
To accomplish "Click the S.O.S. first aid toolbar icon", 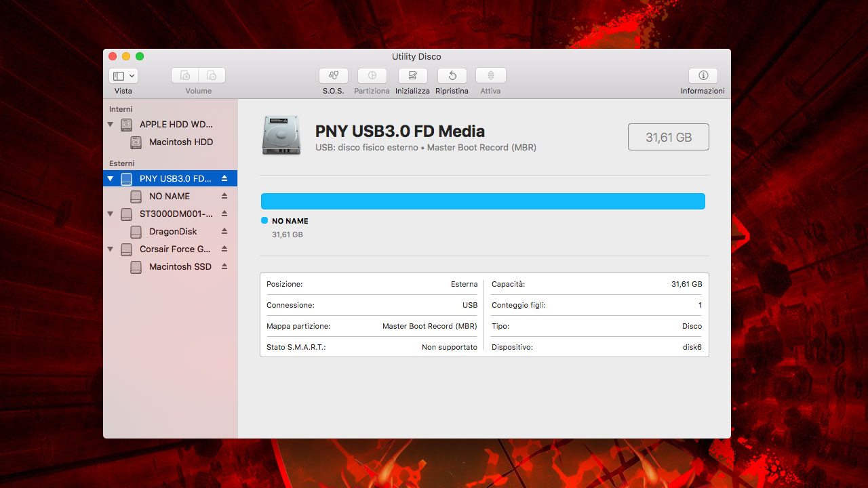I will pos(333,76).
